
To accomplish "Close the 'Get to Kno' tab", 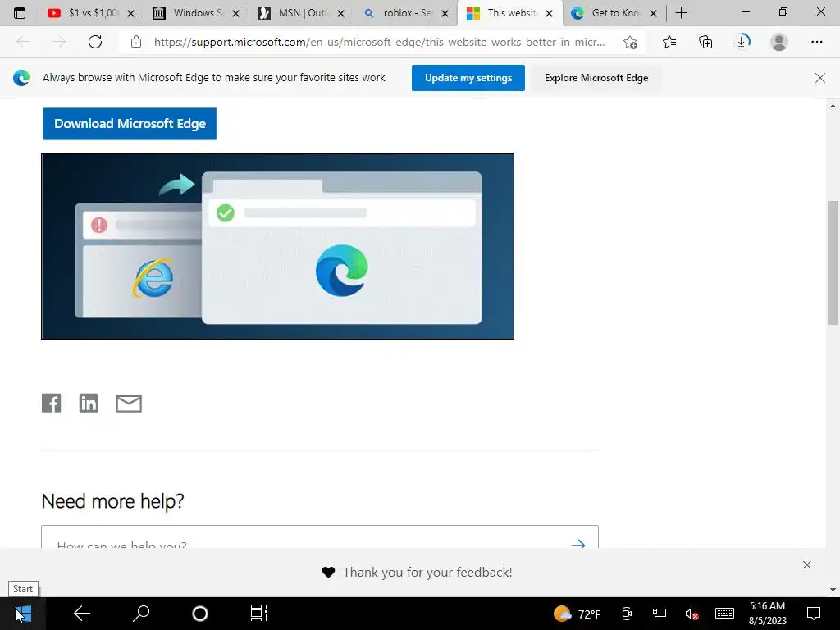I will (653, 13).
